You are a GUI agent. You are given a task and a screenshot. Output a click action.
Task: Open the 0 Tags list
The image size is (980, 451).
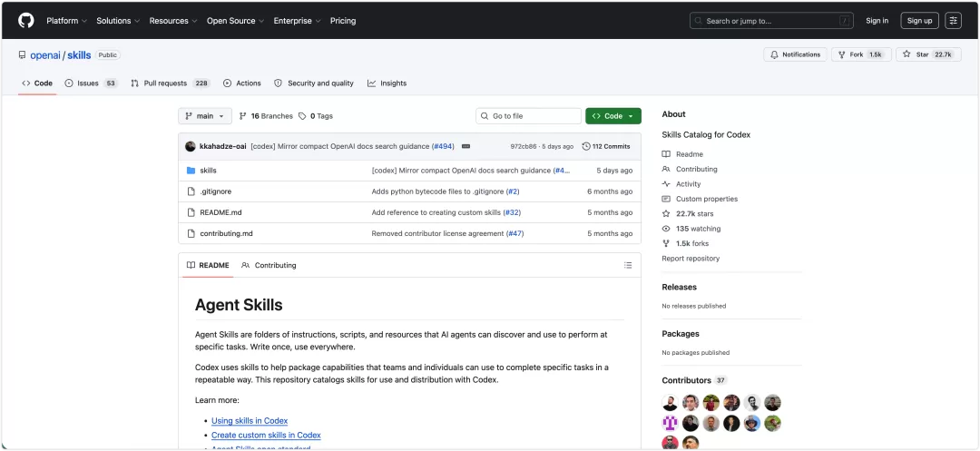316,116
